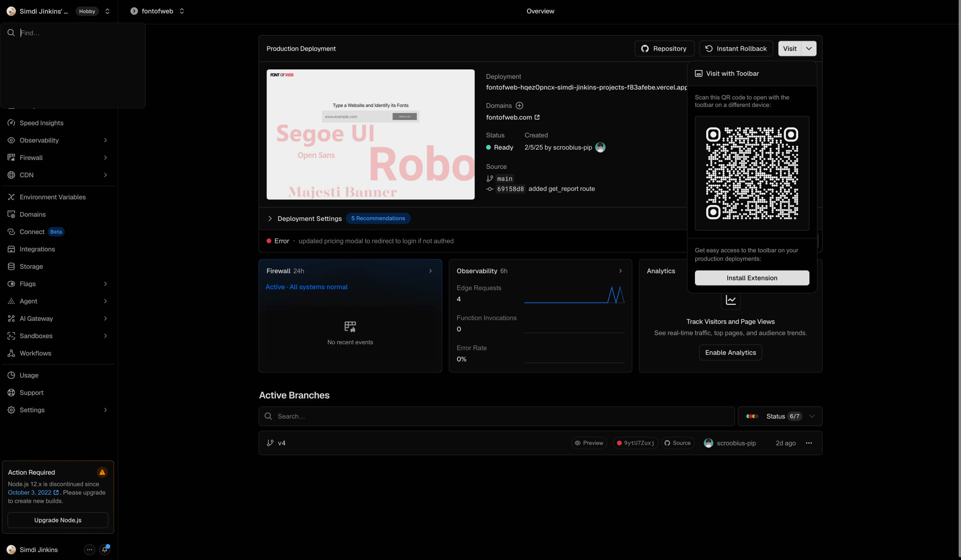This screenshot has height=560, width=961.
Task: Open Sandboxes sidebar item
Action: (57, 336)
